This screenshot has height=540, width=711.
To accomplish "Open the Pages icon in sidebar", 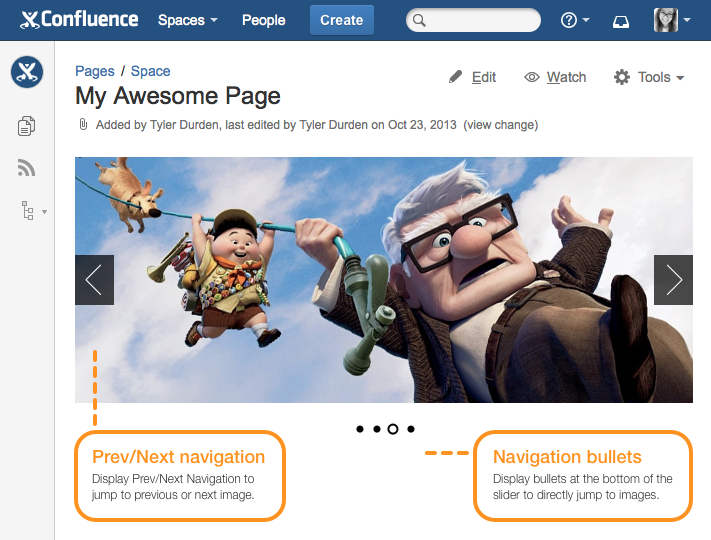I will point(26,126).
